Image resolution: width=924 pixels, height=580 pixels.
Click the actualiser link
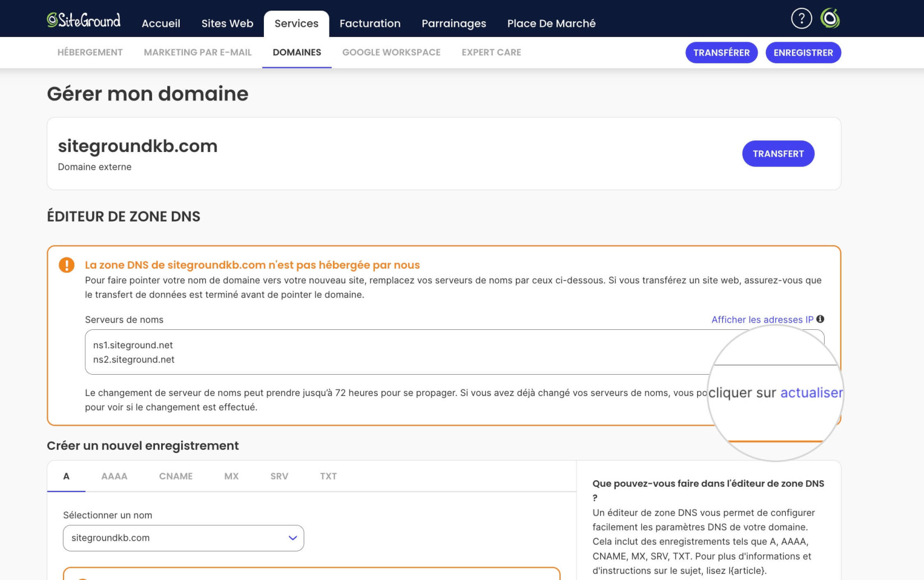click(x=811, y=393)
